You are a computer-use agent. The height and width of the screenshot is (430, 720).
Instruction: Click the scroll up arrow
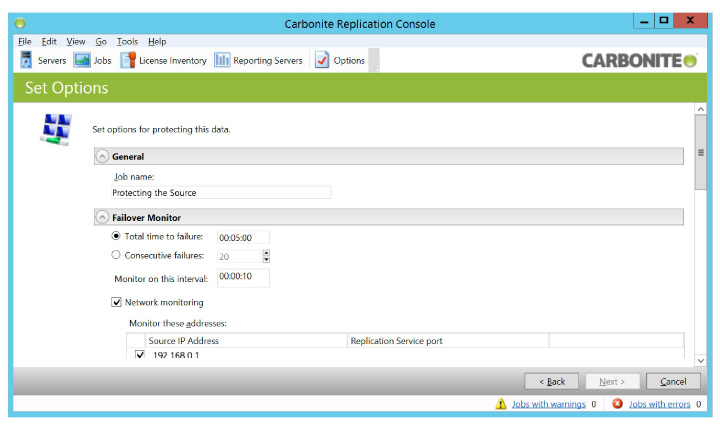pyautogui.click(x=700, y=109)
